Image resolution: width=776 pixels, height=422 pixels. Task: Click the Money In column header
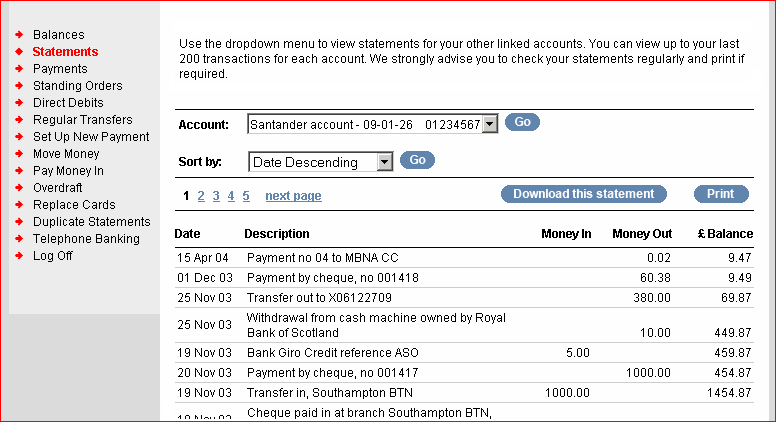click(566, 234)
